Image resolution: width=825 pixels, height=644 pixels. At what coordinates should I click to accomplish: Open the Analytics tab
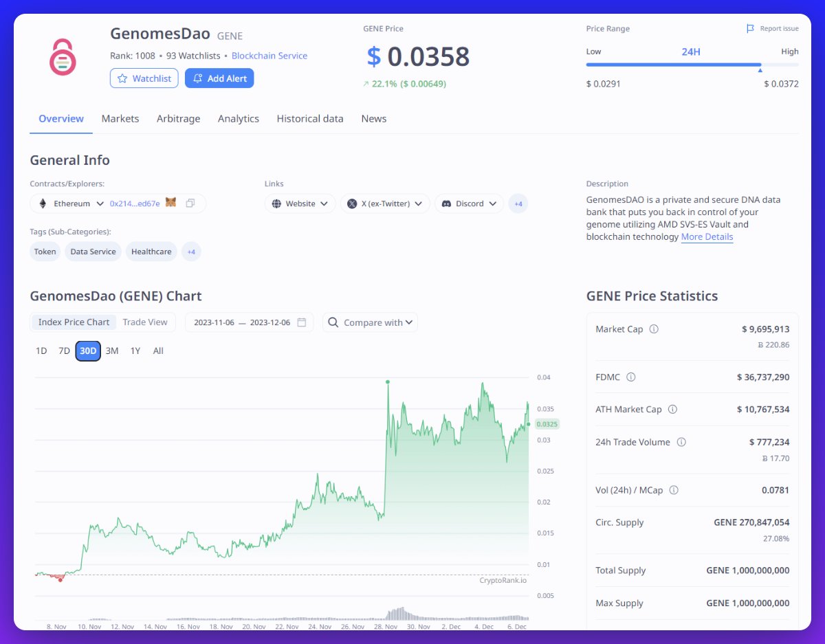239,119
